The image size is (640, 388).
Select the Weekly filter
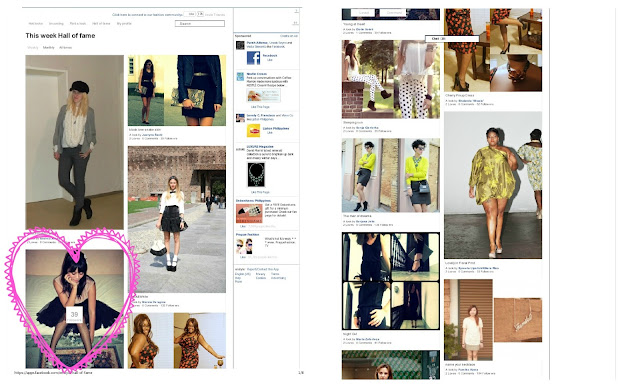click(33, 48)
